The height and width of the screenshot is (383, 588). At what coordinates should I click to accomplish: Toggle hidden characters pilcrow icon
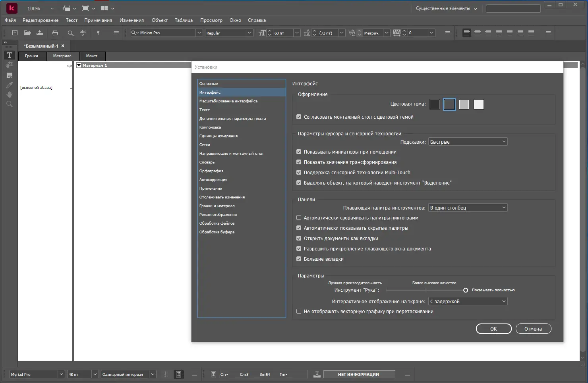(x=99, y=33)
